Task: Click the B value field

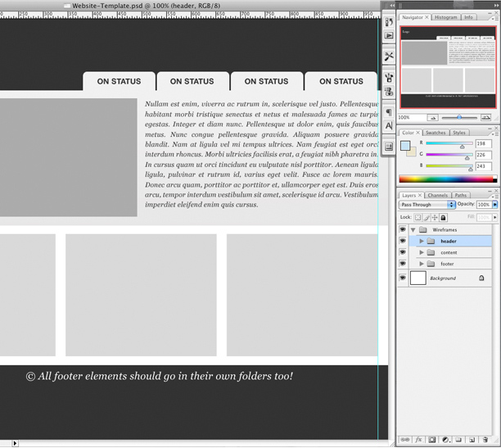Action: pos(483,166)
